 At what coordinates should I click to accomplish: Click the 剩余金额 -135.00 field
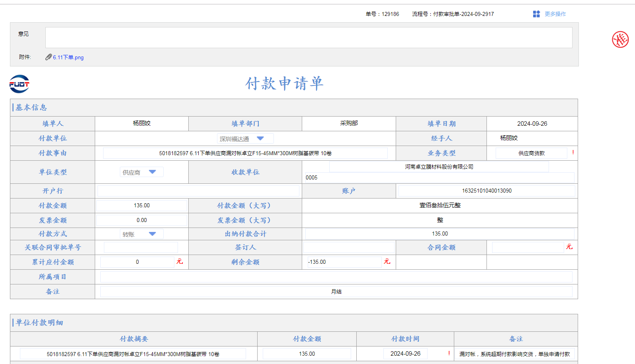pos(344,262)
